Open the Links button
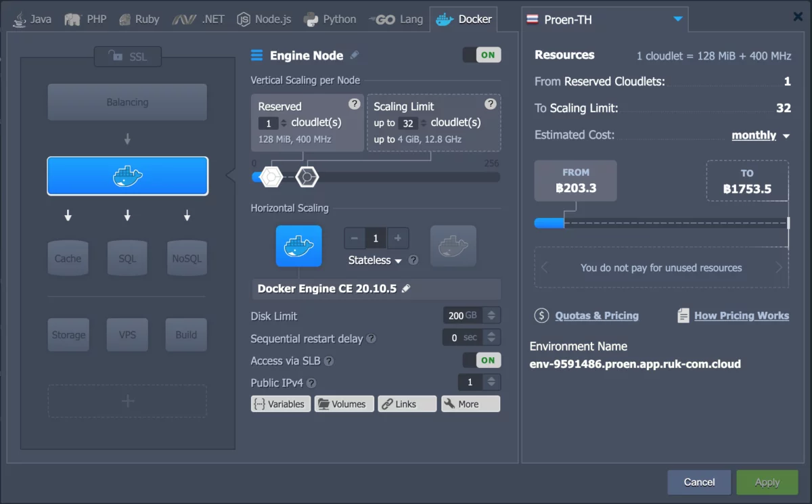This screenshot has width=812, height=504. pos(407,404)
